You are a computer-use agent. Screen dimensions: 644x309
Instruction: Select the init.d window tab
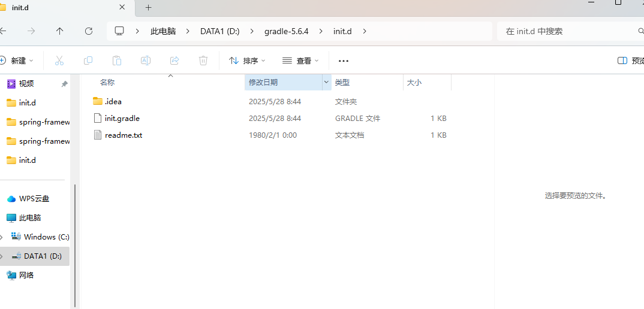(66, 8)
